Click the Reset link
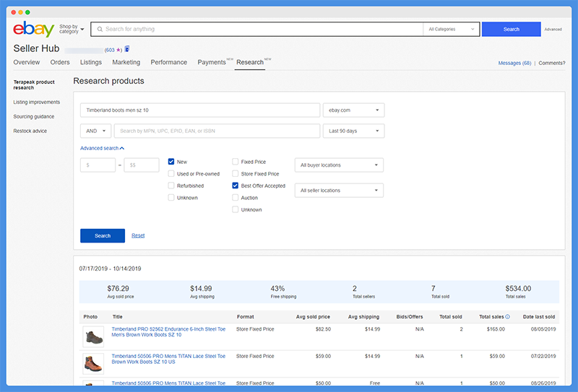 click(138, 235)
